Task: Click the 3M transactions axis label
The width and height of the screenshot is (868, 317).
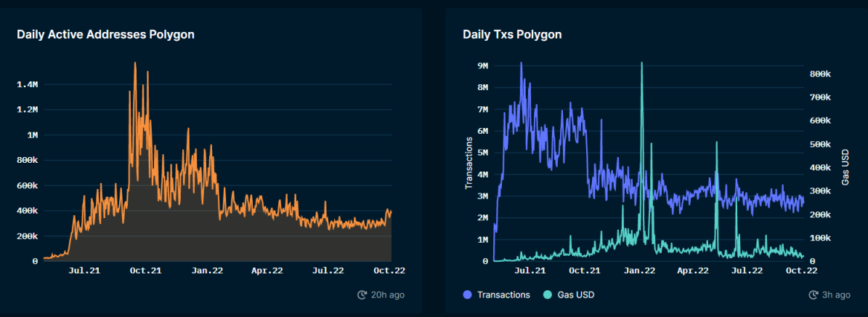Action: pos(482,196)
